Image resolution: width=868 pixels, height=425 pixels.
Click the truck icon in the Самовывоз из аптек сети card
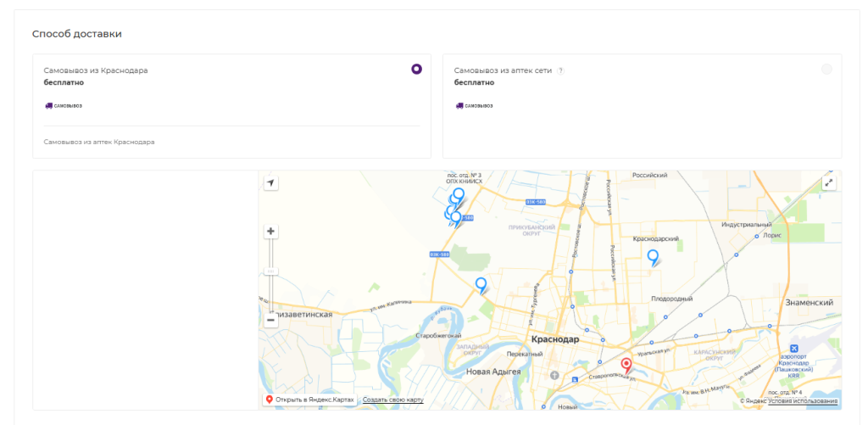coord(459,106)
